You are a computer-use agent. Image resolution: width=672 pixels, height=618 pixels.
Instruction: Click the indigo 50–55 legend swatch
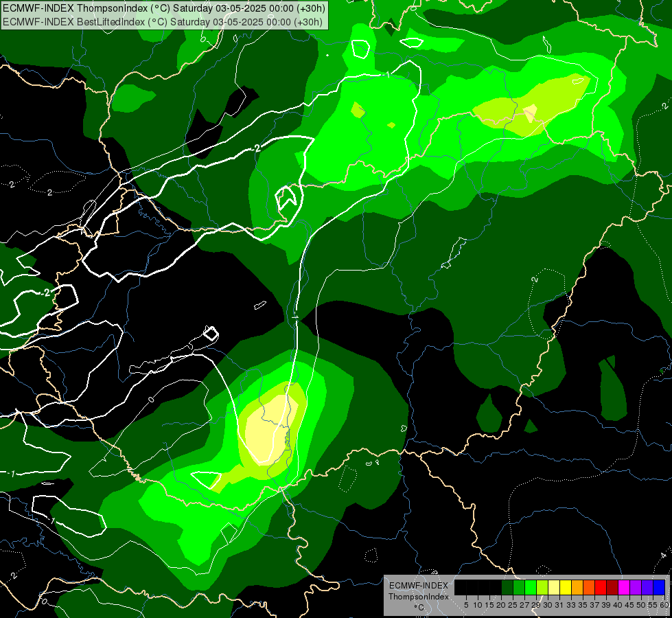647,588
